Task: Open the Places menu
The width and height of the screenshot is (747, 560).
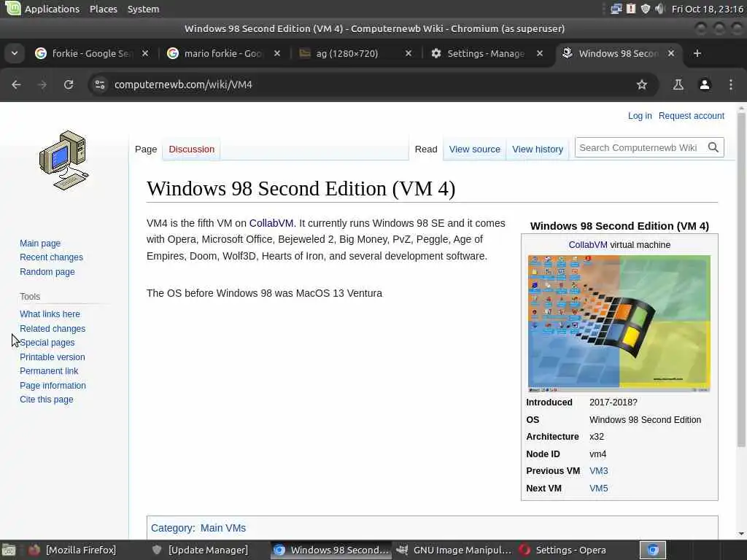Action: (104, 9)
